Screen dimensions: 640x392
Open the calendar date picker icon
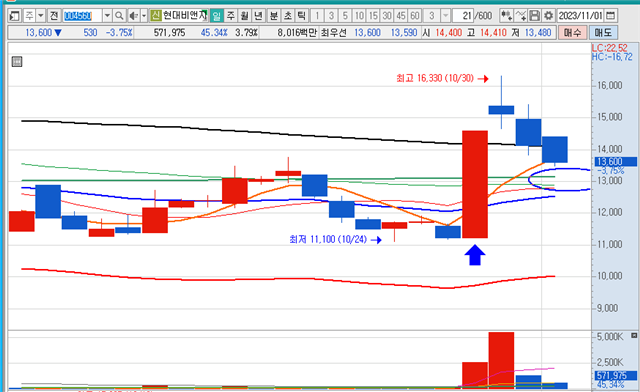pos(610,16)
